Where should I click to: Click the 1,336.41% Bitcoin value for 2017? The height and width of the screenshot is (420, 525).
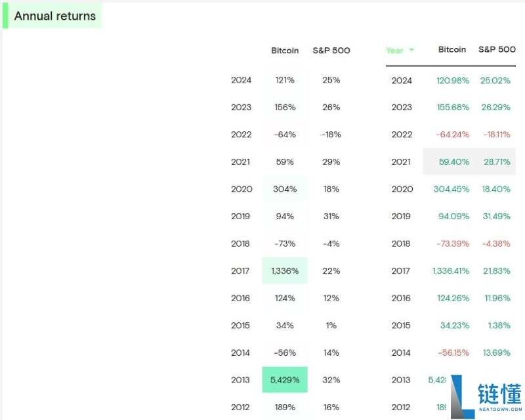pos(451,271)
